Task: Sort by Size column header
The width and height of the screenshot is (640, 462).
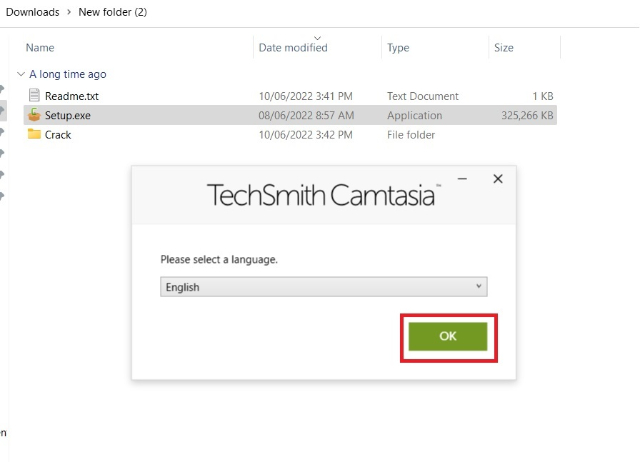Action: [x=504, y=48]
